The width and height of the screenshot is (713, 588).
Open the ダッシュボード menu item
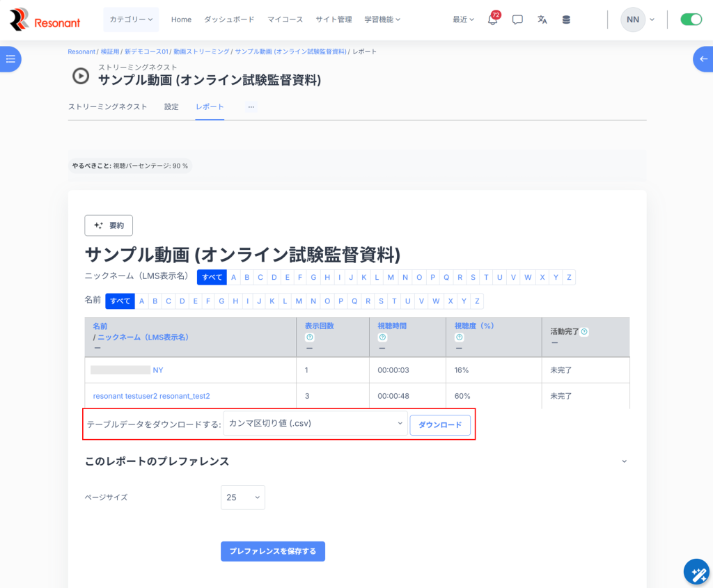tap(229, 19)
